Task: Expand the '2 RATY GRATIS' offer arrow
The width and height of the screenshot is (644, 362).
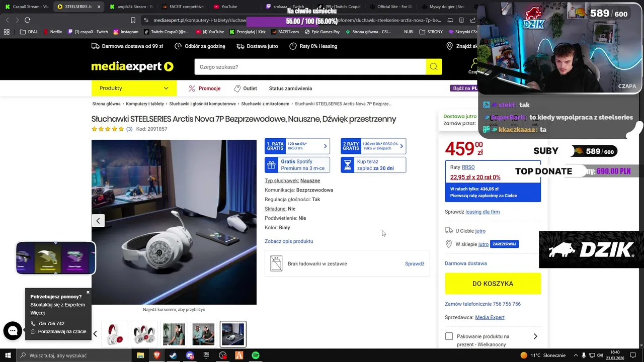Action: (401, 146)
